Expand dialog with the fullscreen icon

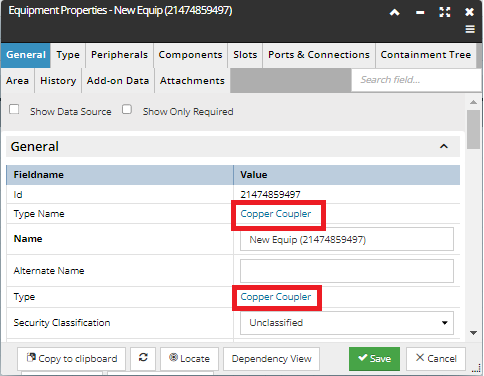tap(445, 12)
